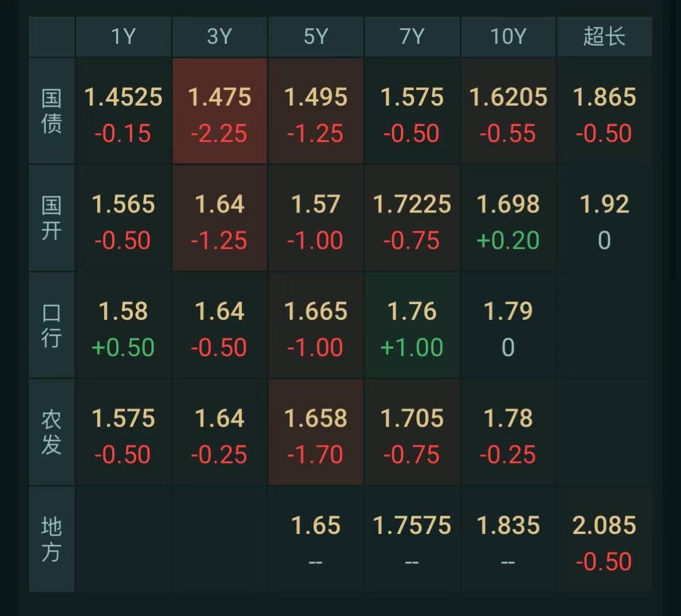The height and width of the screenshot is (616, 681).
Task: Select the 国开 10Y cell with +0.20
Action: tap(508, 218)
